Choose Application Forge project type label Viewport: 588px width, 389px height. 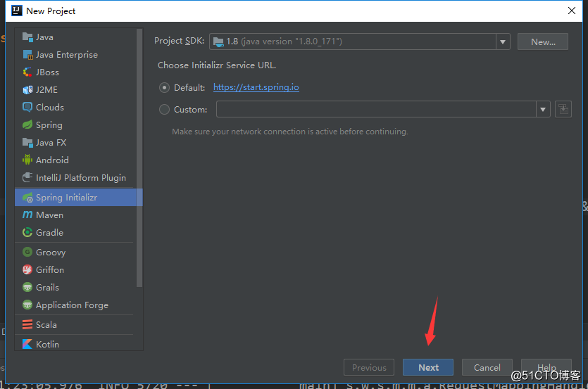(72, 305)
